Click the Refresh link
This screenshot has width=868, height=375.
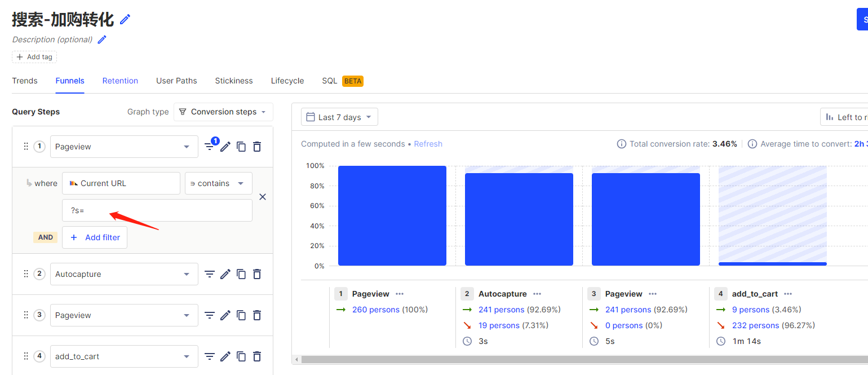[x=428, y=144]
